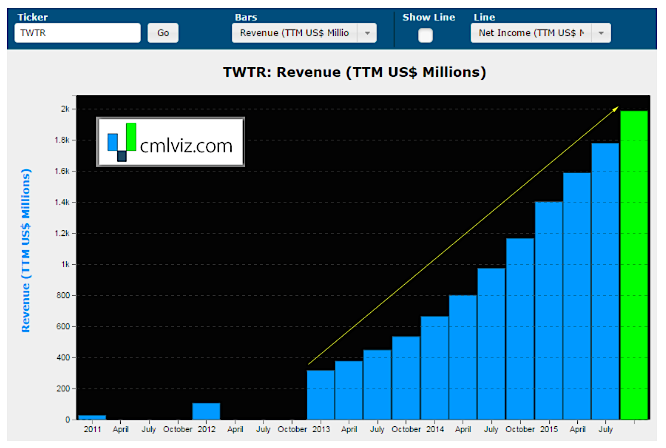Click the 1k y-axis label
The height and width of the screenshot is (448, 666).
[65, 264]
